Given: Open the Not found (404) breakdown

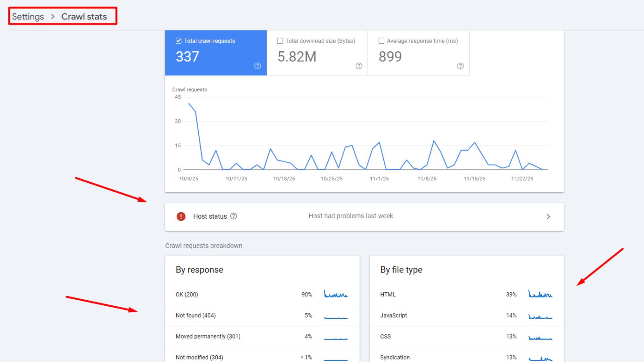Looking at the screenshot, I should [196, 315].
